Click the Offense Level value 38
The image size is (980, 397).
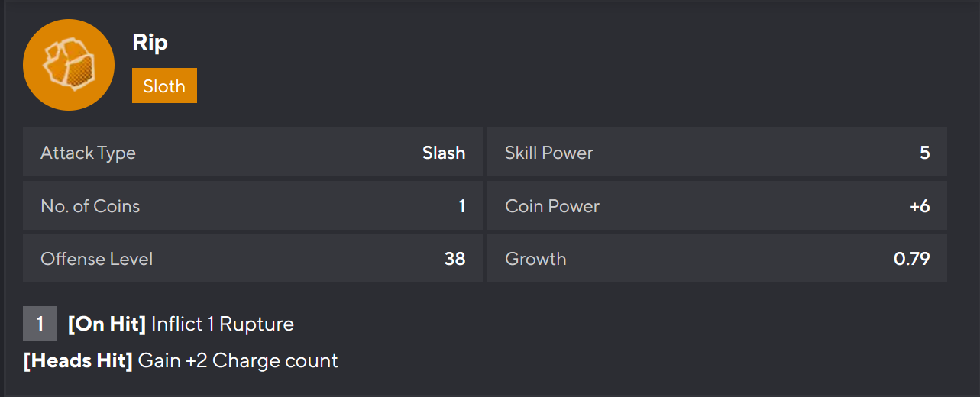(x=454, y=259)
